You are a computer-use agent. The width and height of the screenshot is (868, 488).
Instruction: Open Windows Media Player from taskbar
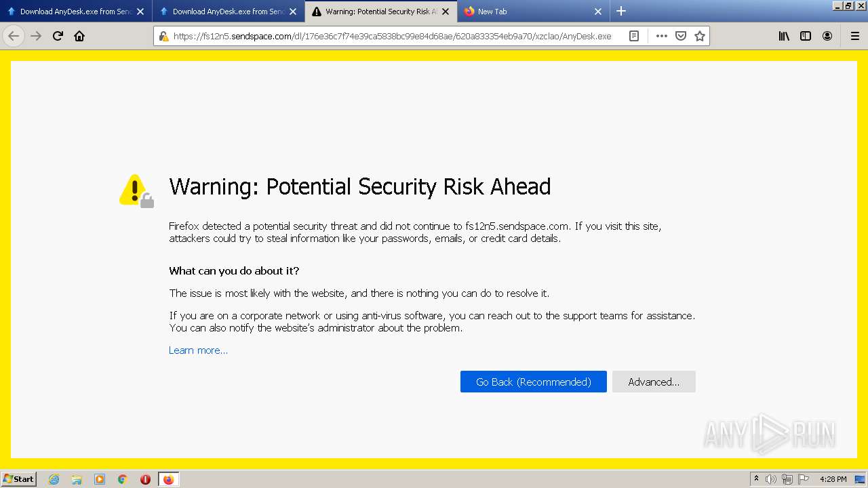[x=100, y=479]
